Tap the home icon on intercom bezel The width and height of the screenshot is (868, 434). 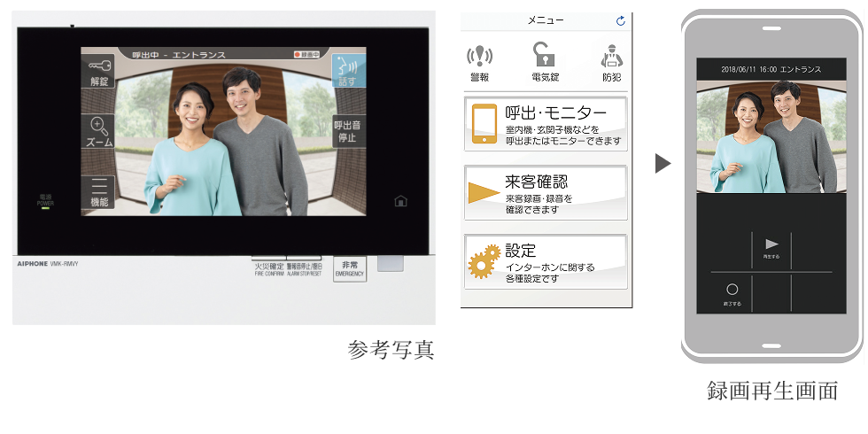click(400, 201)
